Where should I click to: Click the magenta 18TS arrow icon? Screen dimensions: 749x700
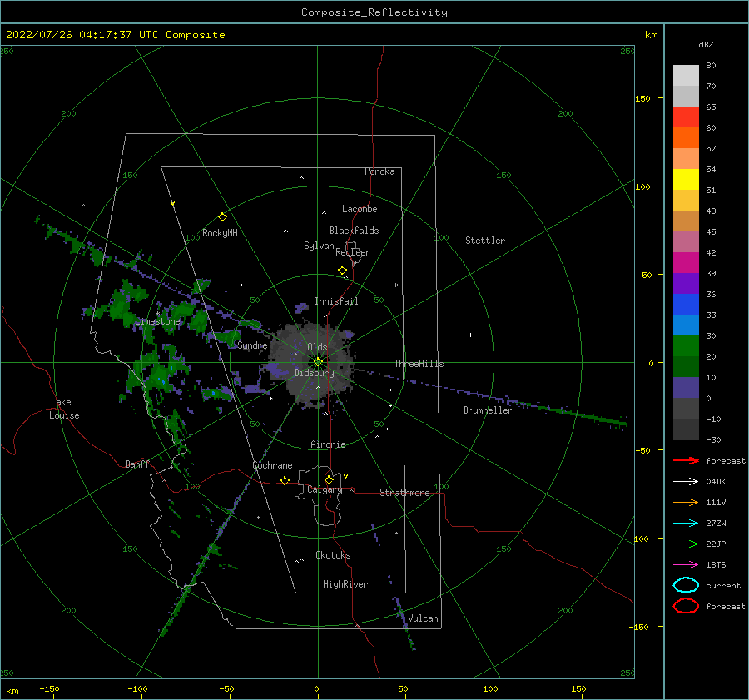(x=686, y=564)
